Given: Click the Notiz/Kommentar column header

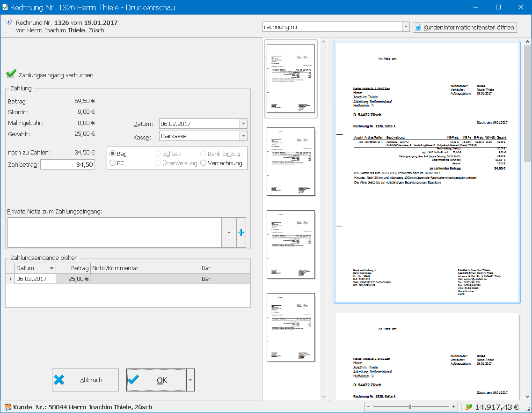Looking at the screenshot, I should click(x=145, y=268).
